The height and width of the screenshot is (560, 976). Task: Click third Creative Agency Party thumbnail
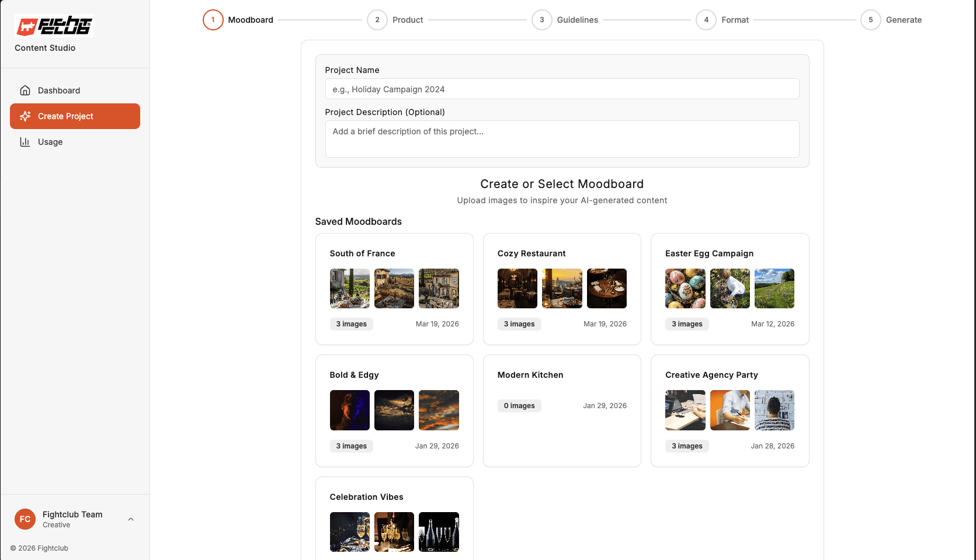coord(774,410)
